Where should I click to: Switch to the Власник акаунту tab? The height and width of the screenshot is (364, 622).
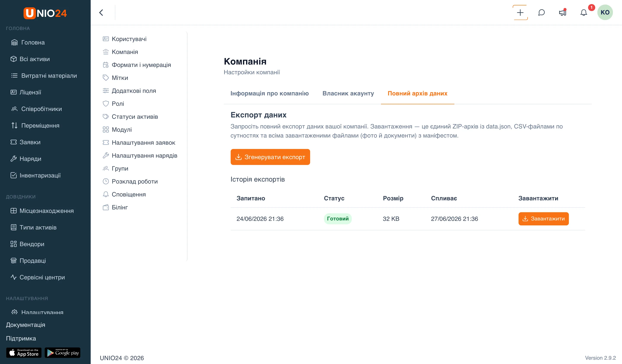pyautogui.click(x=348, y=93)
